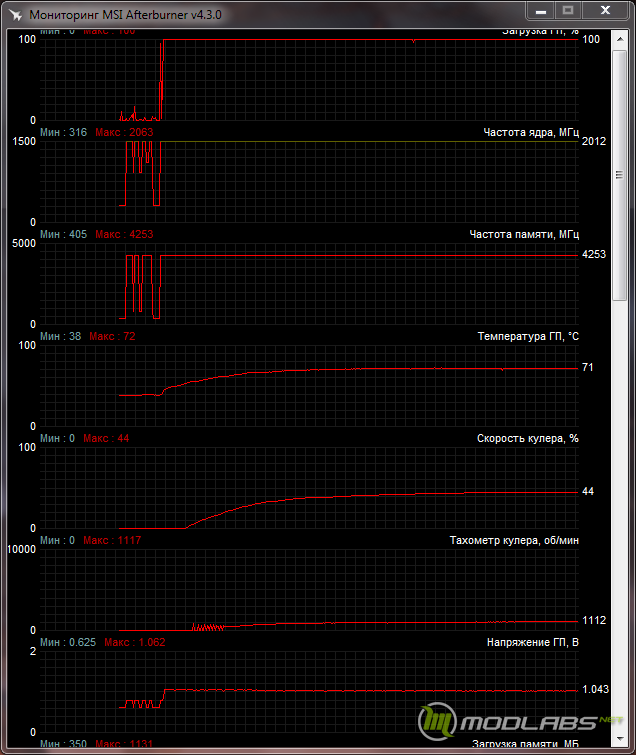Click the memory clock 'Мин : 405' value
This screenshot has height=755, width=636.
coord(64,234)
